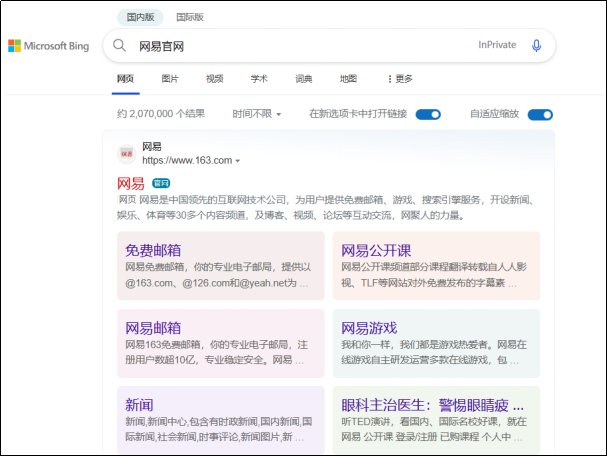607x456 pixels.
Task: Click the 官网 badge next to 网易
Action: point(161,183)
